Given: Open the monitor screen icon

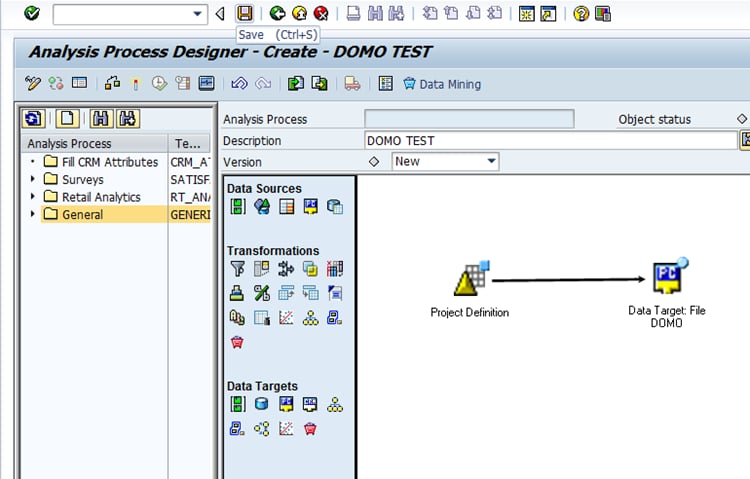Looking at the screenshot, I should (x=207, y=83).
